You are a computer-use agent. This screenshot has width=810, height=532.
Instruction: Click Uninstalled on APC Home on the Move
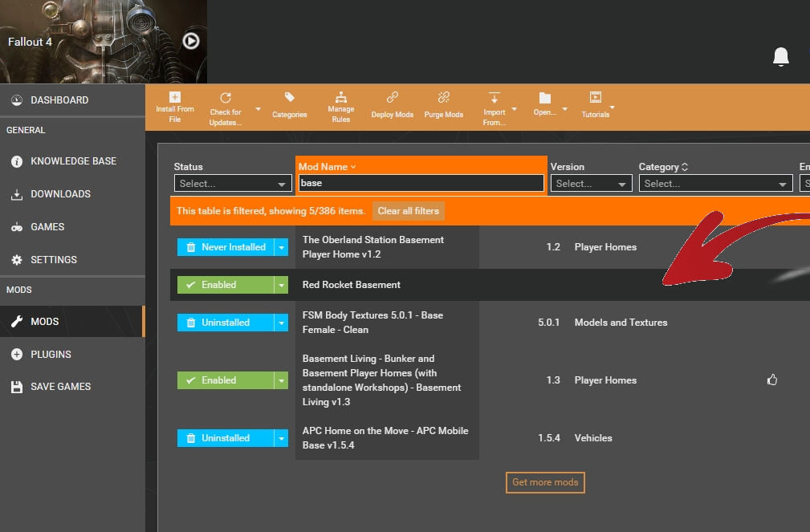pyautogui.click(x=226, y=438)
